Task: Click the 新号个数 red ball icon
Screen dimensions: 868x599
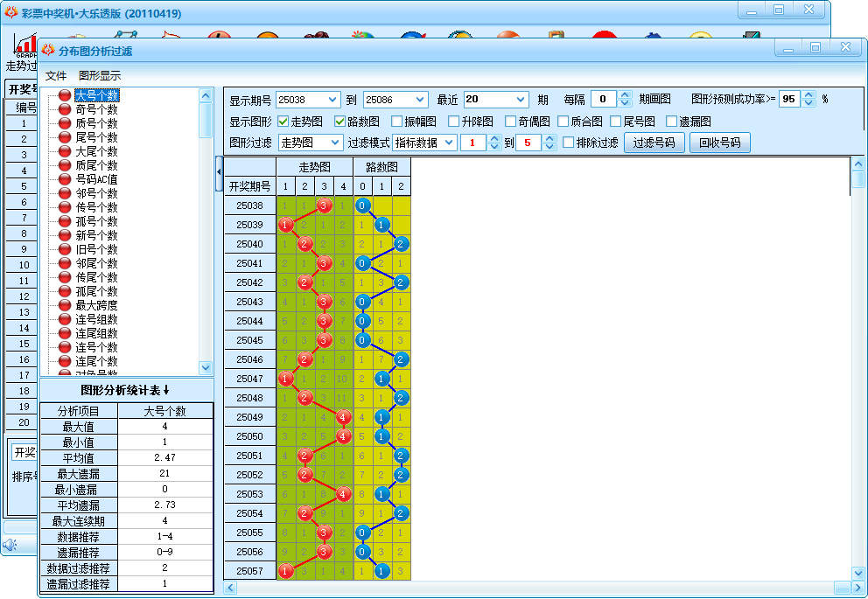Action: [65, 235]
